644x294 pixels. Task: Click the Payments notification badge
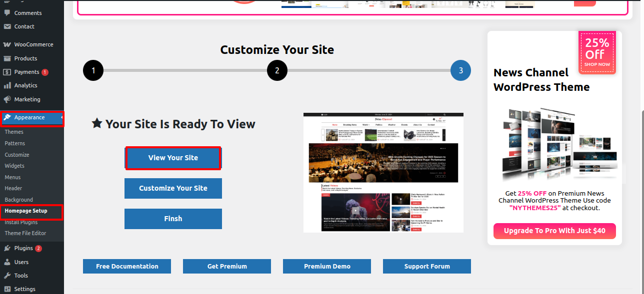45,72
